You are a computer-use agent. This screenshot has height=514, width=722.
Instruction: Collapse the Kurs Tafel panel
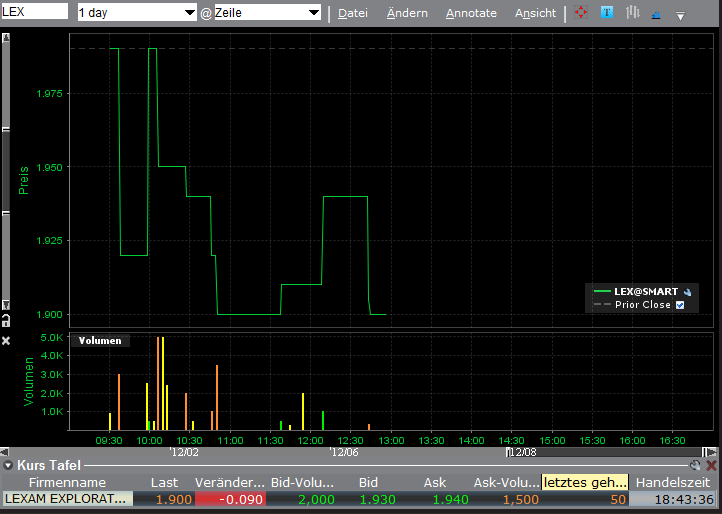pos(8,465)
